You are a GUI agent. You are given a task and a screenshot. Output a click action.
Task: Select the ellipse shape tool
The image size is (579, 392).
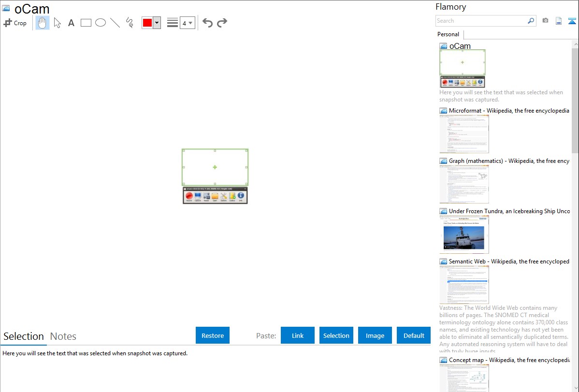[101, 23]
